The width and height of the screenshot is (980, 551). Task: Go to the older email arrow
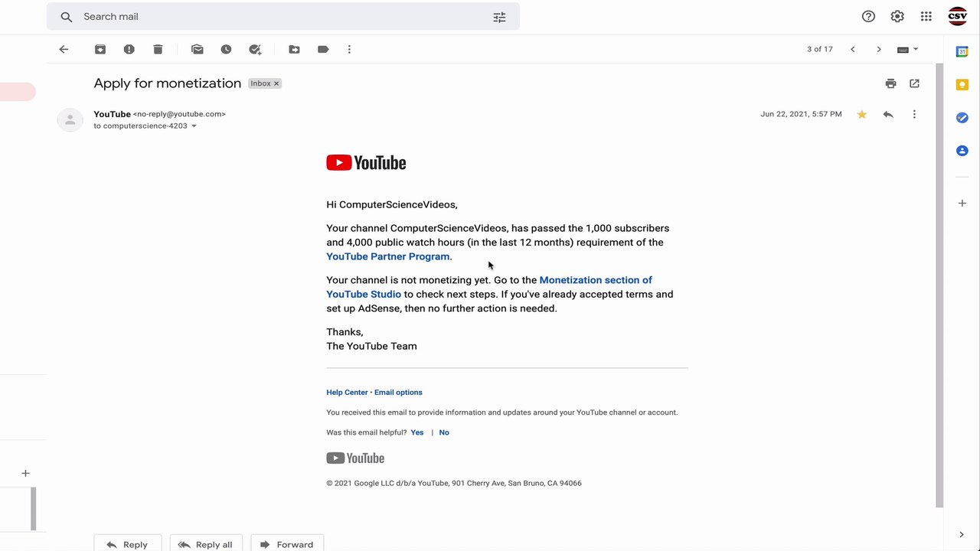879,49
